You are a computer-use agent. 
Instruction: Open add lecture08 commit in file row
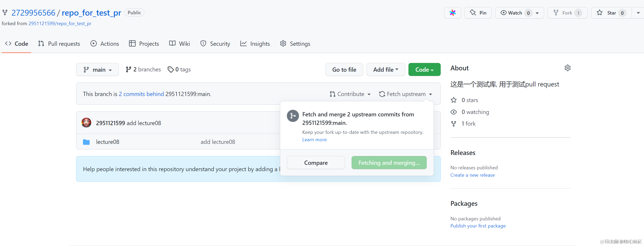point(218,142)
